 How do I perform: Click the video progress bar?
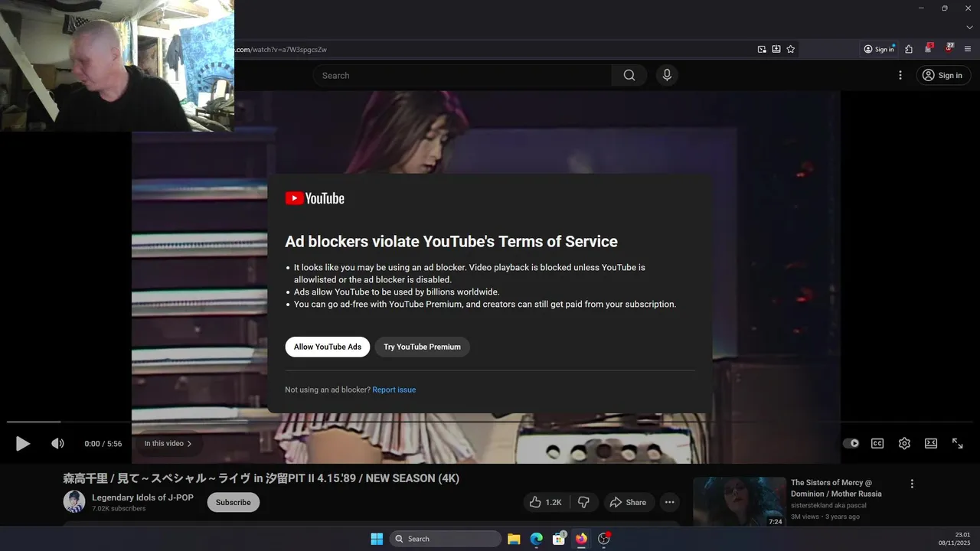(x=490, y=422)
